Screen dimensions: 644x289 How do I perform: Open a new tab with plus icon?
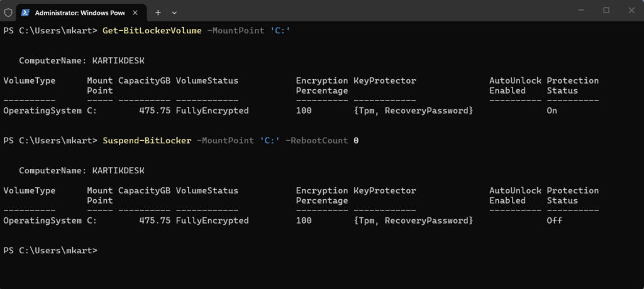click(158, 12)
